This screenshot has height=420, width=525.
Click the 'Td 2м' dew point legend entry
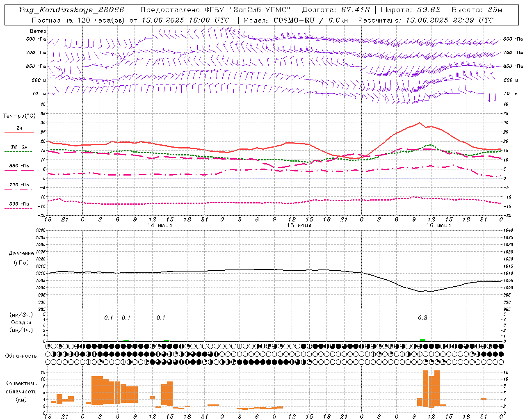[x=19, y=147]
